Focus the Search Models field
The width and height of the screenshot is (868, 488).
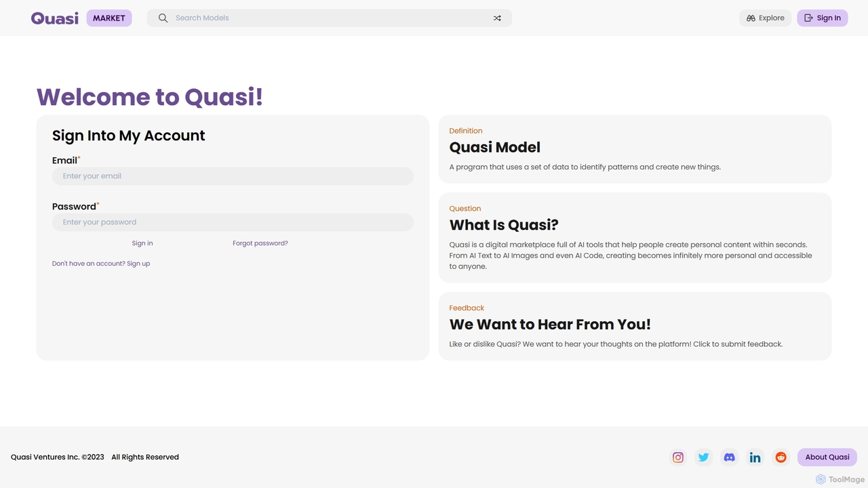pos(330,18)
